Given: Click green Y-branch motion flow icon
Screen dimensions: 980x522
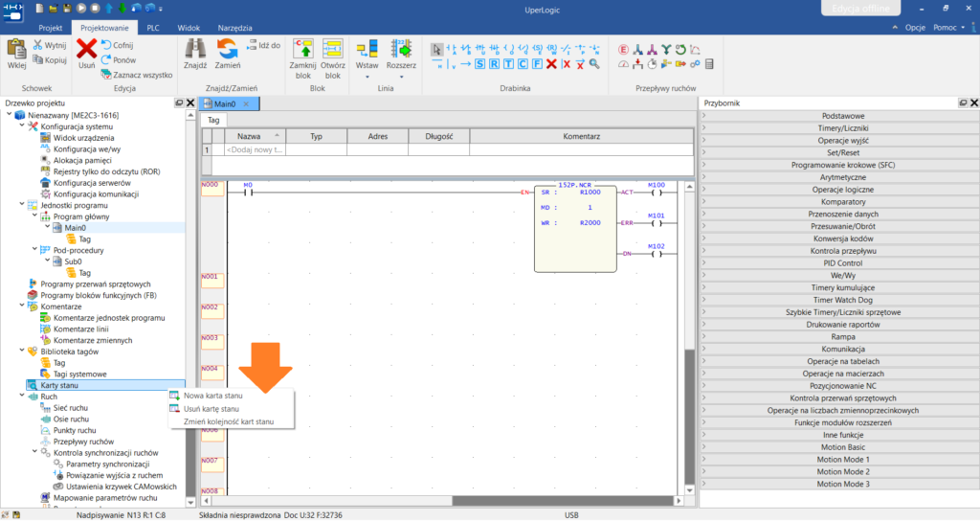Looking at the screenshot, I should pos(666,50).
